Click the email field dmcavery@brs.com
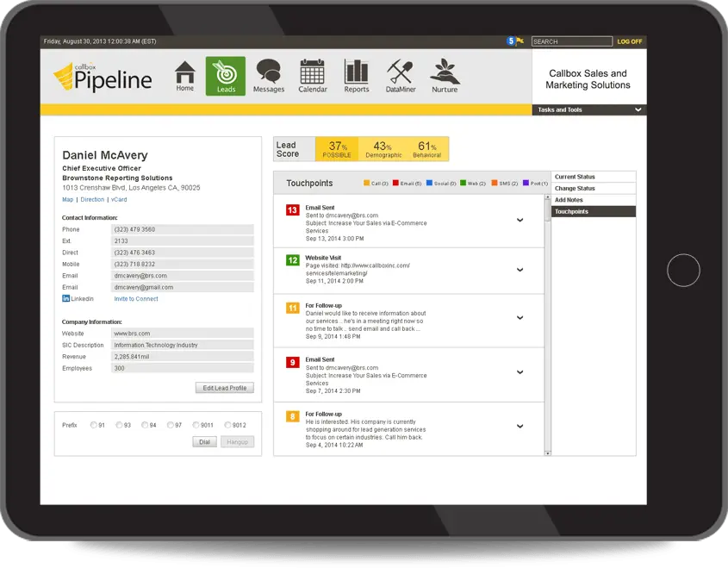The width and height of the screenshot is (728, 568). [x=183, y=276]
